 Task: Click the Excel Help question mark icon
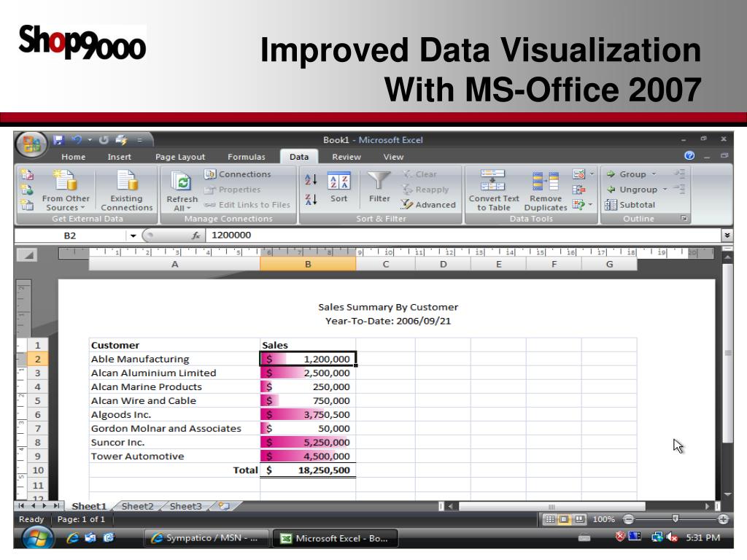tap(689, 156)
